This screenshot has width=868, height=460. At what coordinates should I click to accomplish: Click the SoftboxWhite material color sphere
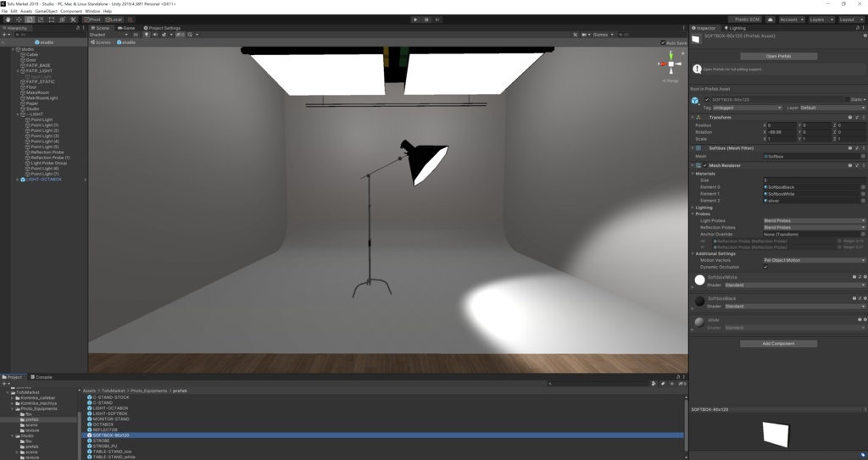699,280
